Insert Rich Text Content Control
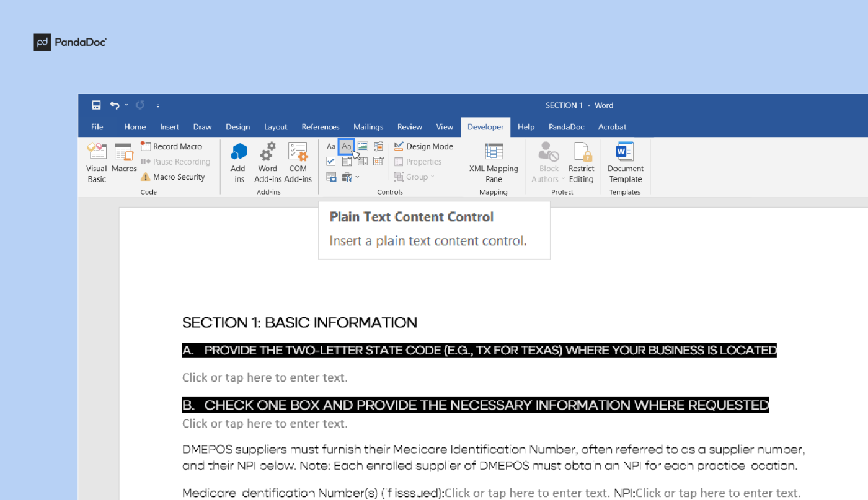 click(331, 147)
